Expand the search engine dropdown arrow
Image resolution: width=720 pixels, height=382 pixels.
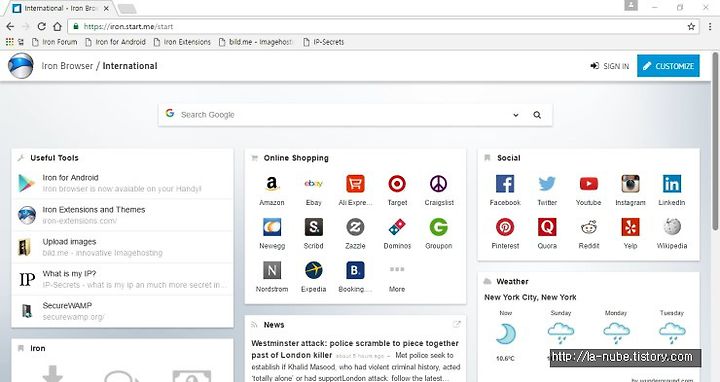(516, 115)
